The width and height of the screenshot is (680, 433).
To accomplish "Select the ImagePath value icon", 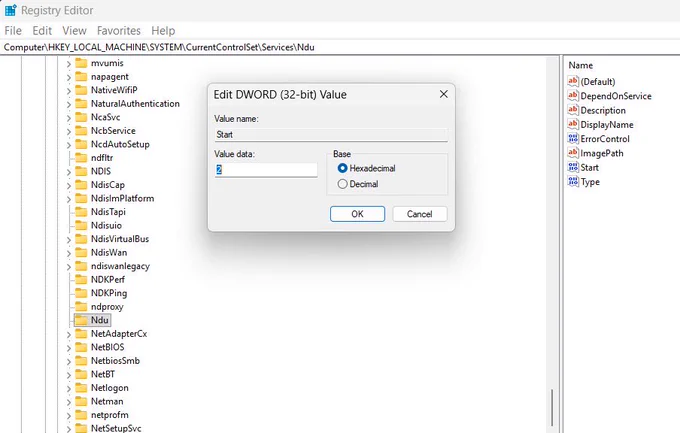I will click(573, 153).
